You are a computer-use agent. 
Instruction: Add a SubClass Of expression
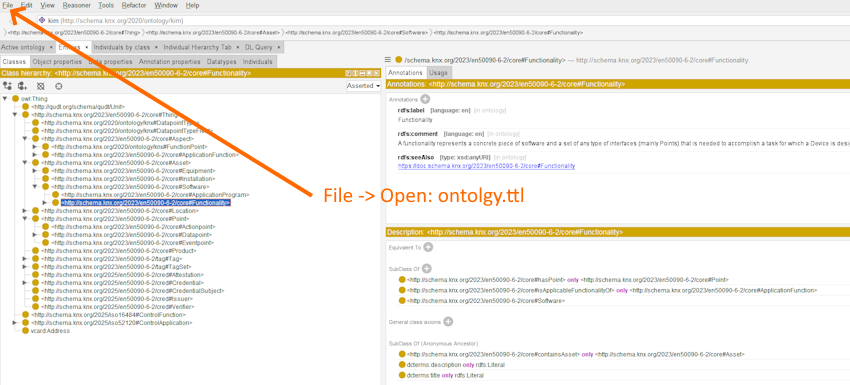[x=427, y=268]
